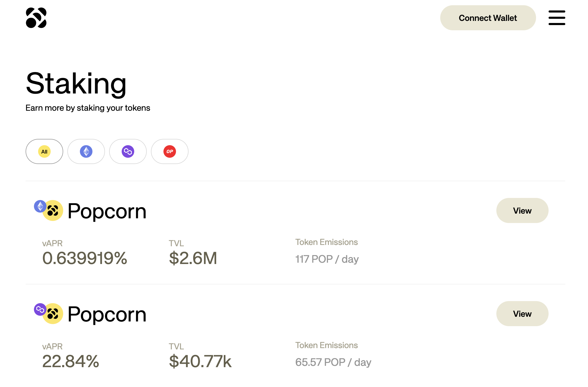Click the 0.639919% vAPR value
This screenshot has height=387, width=588.
tap(85, 258)
